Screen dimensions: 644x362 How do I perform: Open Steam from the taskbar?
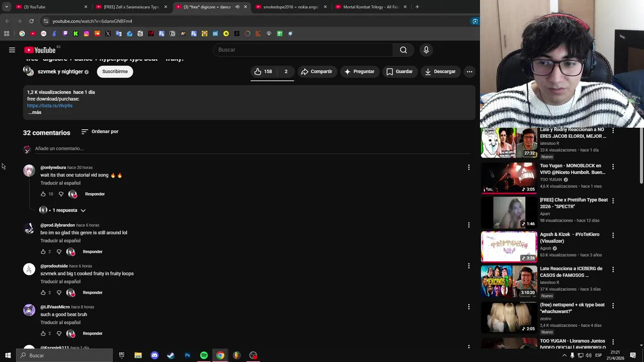click(x=171, y=355)
